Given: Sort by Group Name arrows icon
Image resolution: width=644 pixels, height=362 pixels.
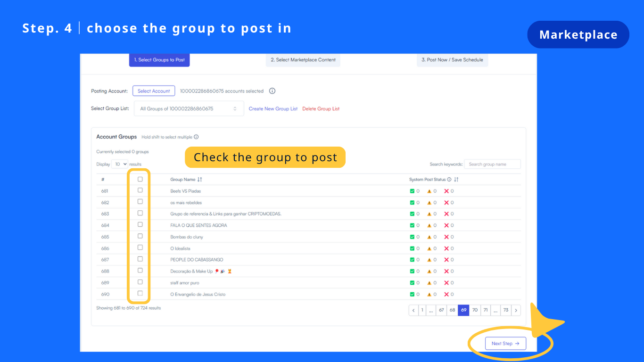Looking at the screenshot, I should [200, 180].
